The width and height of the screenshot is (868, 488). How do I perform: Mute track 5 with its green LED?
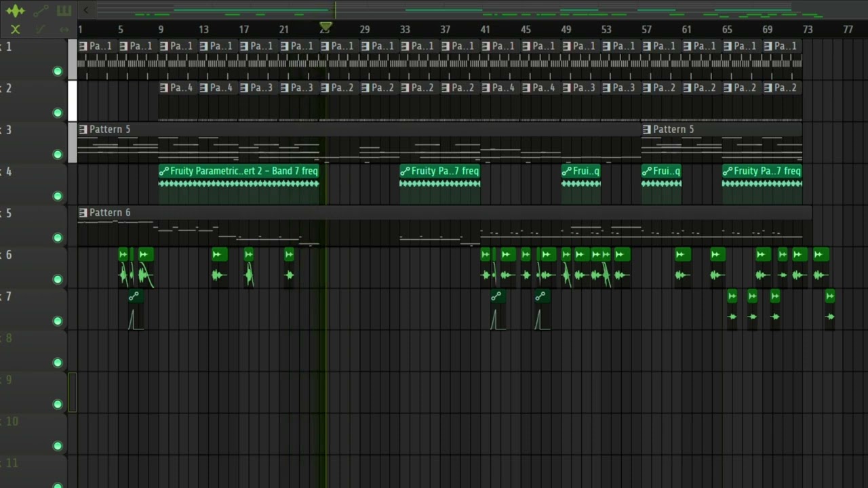click(58, 238)
